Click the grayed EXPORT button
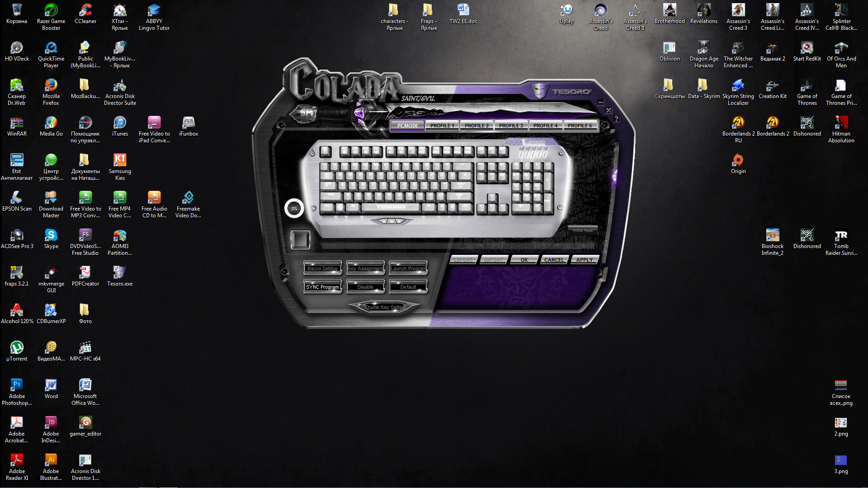 point(463,260)
